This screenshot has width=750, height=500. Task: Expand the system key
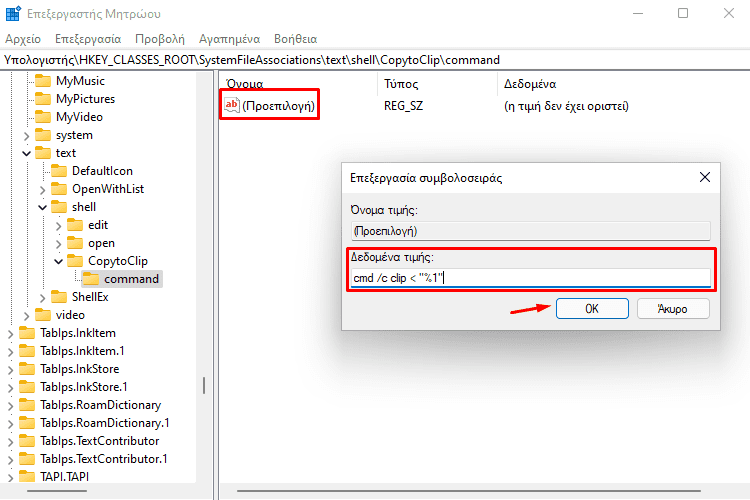click(x=27, y=136)
